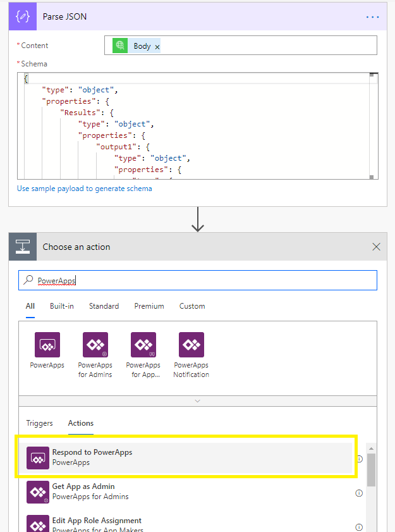Open the Triggers tab
395x532 pixels.
point(39,423)
